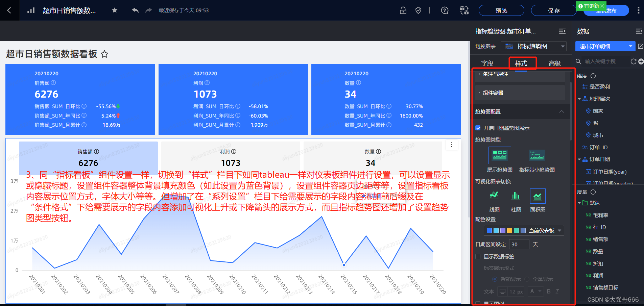
Task: Go back using the top-left arrow
Action: coord(9,10)
